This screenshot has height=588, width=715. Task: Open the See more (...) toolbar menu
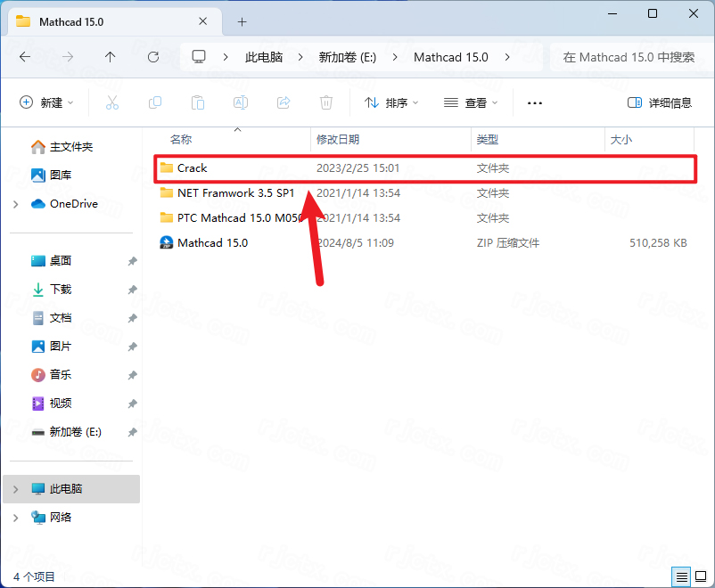click(x=534, y=102)
